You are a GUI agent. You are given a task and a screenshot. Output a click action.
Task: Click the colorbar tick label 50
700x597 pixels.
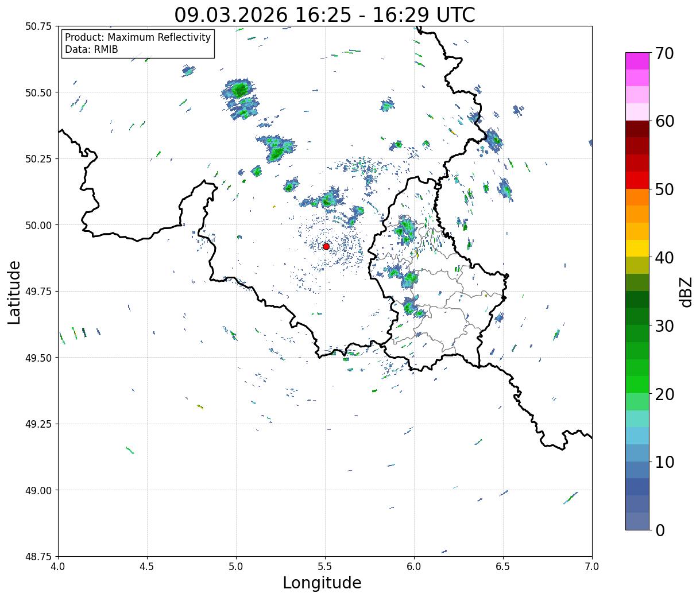[x=664, y=189]
